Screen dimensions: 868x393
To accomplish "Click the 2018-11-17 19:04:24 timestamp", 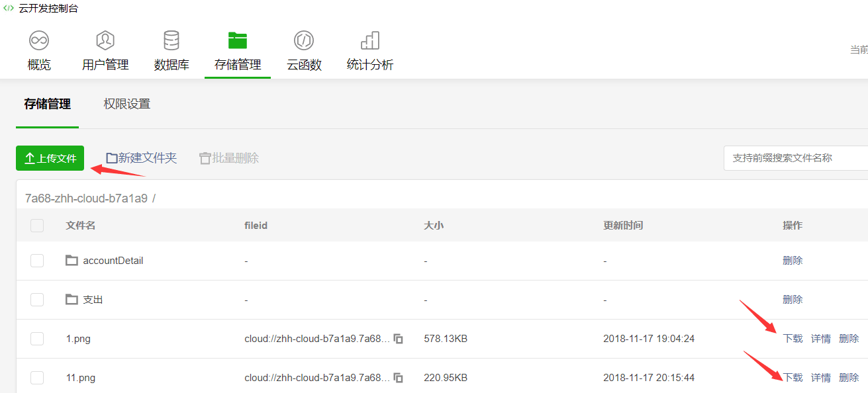I will point(649,339).
